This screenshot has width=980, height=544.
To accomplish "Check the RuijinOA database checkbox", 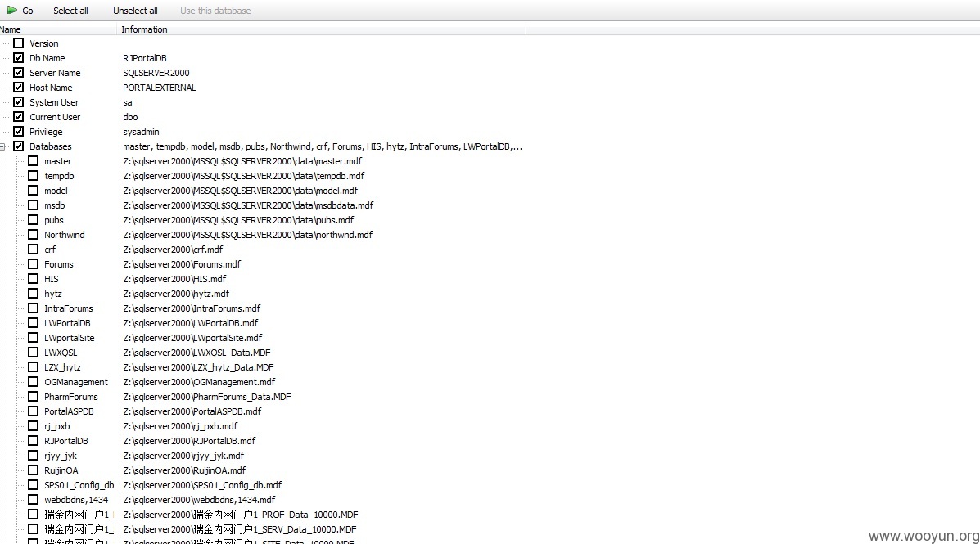I will [33, 470].
